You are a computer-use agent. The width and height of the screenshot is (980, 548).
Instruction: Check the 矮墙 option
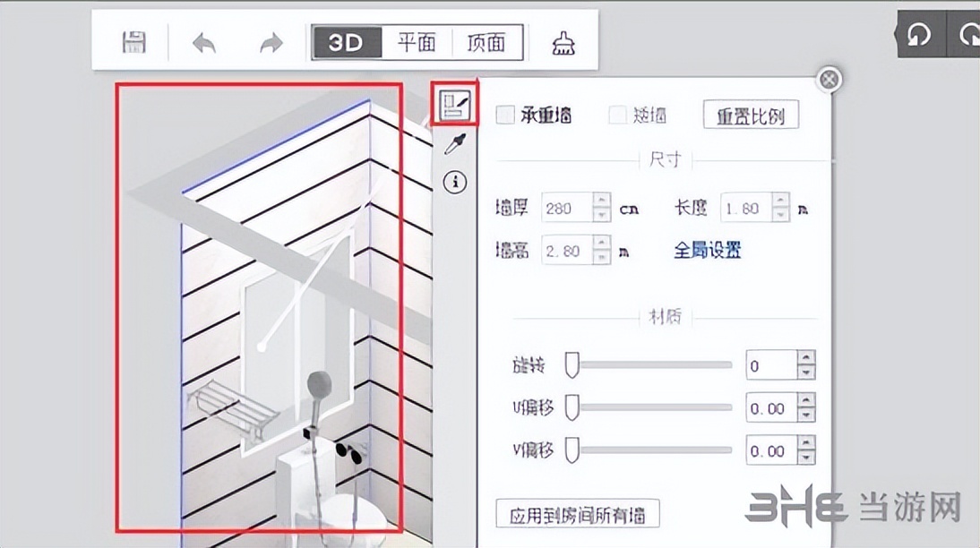[616, 114]
